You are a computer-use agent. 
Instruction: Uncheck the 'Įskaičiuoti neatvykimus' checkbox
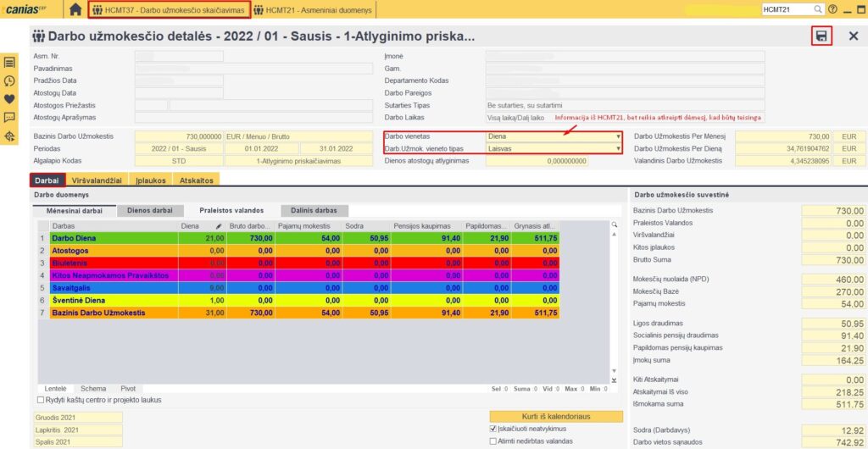point(494,429)
